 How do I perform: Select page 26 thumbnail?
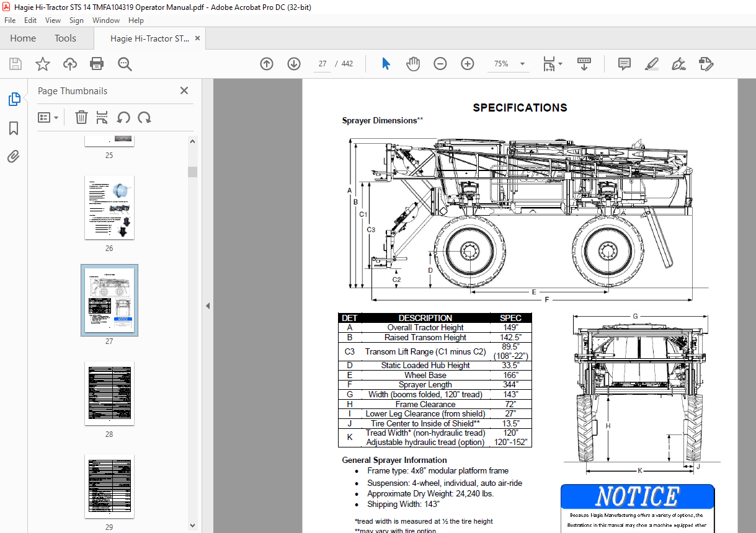click(x=109, y=208)
